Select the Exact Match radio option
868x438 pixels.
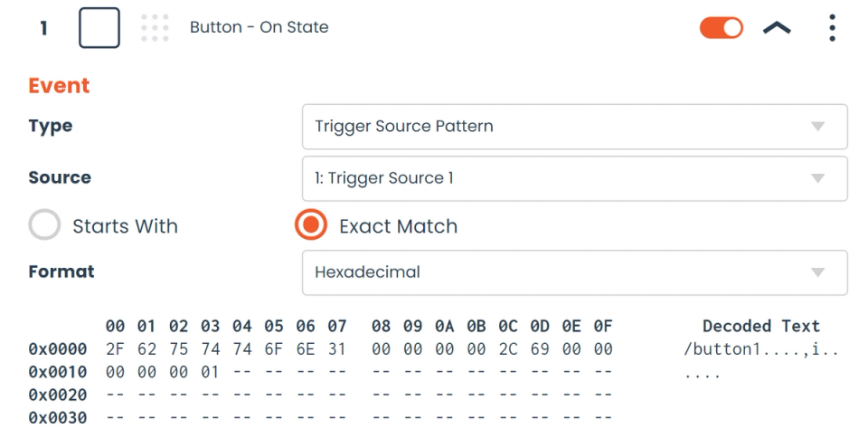[311, 226]
